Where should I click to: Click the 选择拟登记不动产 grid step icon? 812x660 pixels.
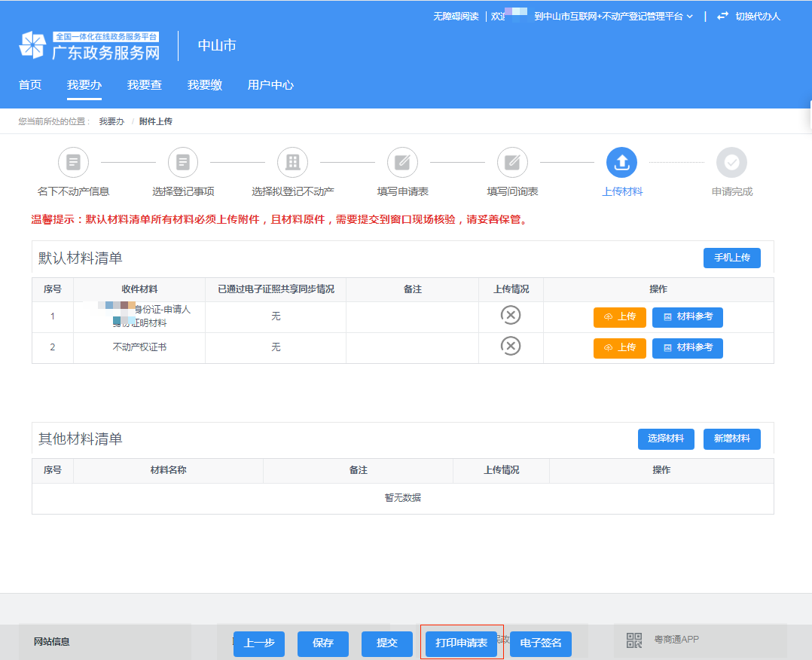point(292,162)
